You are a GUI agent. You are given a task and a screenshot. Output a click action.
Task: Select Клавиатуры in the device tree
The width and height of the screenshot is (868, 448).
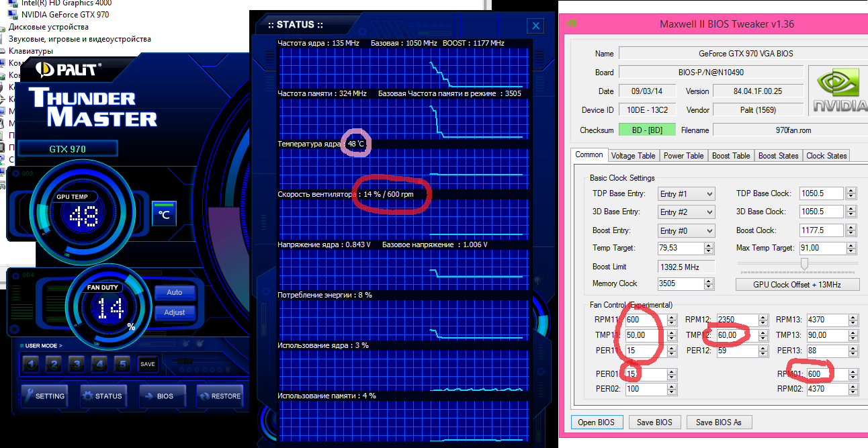tap(30, 51)
